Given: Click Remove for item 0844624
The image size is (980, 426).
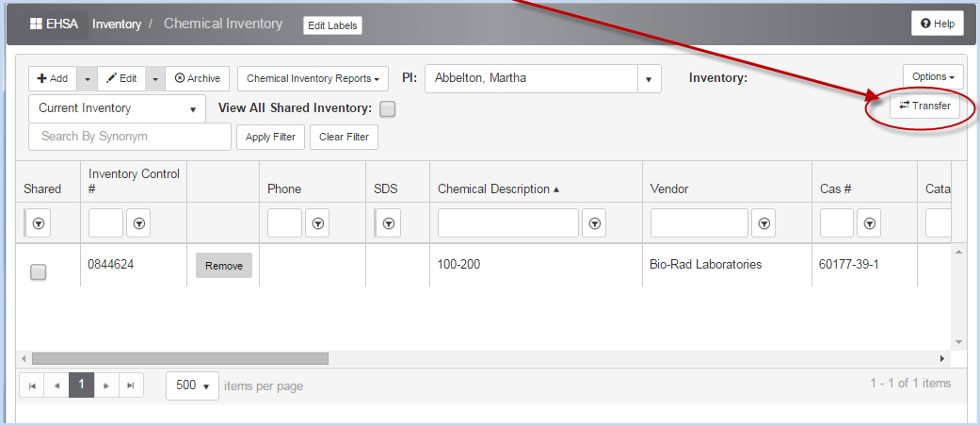Looking at the screenshot, I should point(224,266).
